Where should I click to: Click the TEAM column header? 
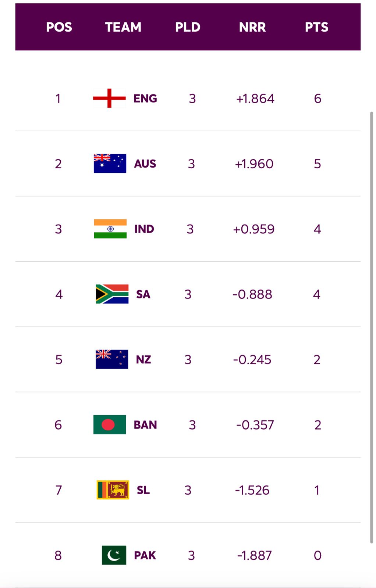[123, 27]
